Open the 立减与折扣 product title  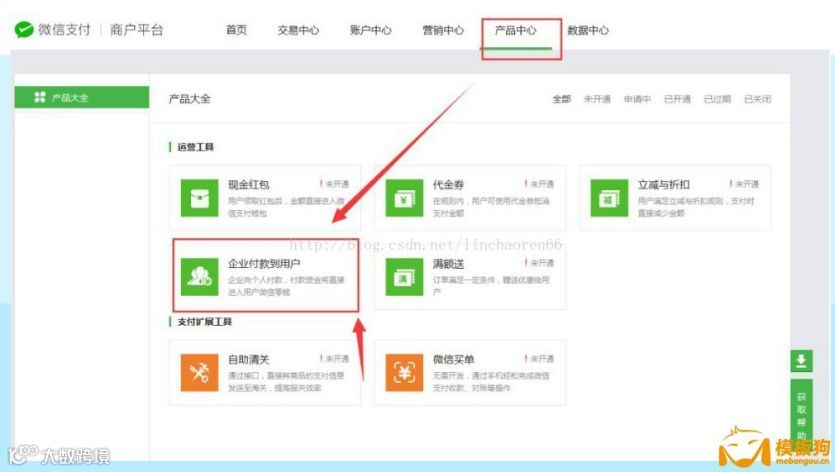click(664, 185)
